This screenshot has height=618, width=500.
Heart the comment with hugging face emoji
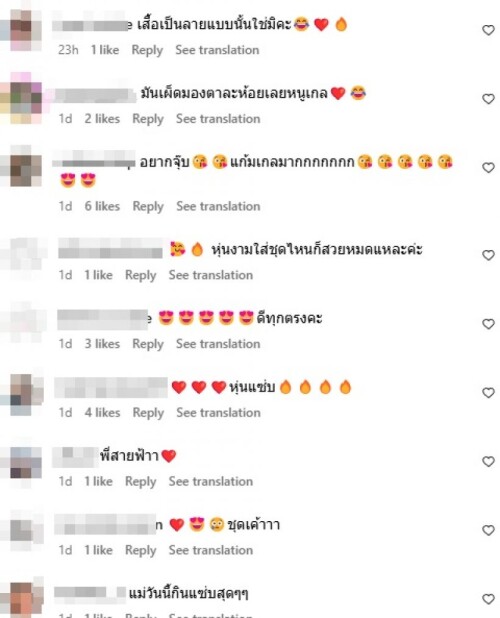point(488,255)
